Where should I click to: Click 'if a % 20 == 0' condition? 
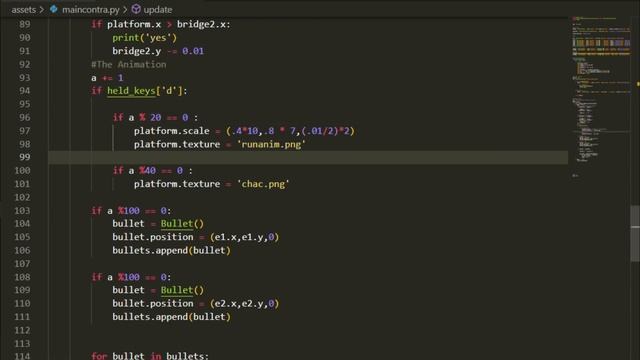tap(155, 118)
